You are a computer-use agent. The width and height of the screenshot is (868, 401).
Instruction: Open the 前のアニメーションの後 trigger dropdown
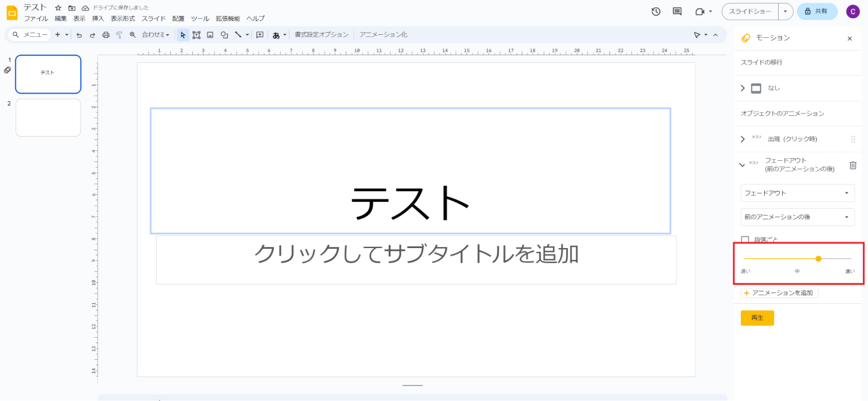[x=797, y=217]
